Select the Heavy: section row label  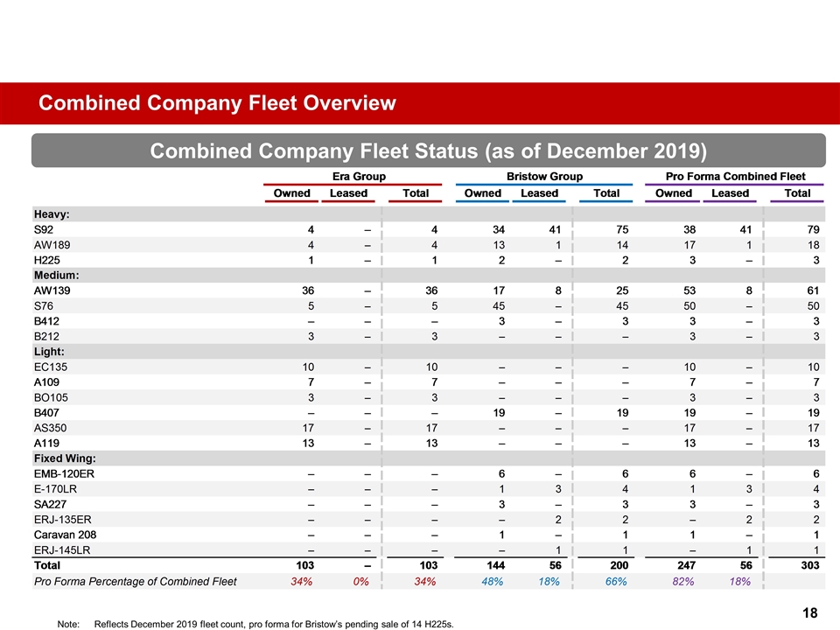pos(52,213)
